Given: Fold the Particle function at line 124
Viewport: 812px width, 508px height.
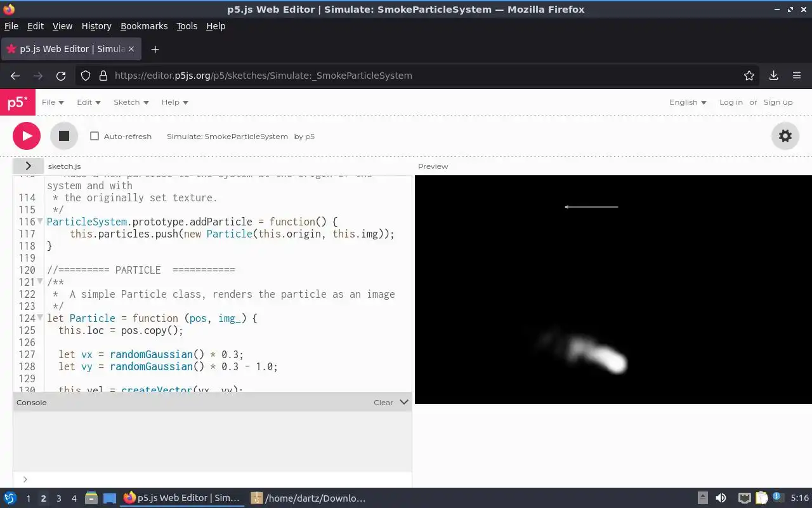Looking at the screenshot, I should click(x=40, y=317).
